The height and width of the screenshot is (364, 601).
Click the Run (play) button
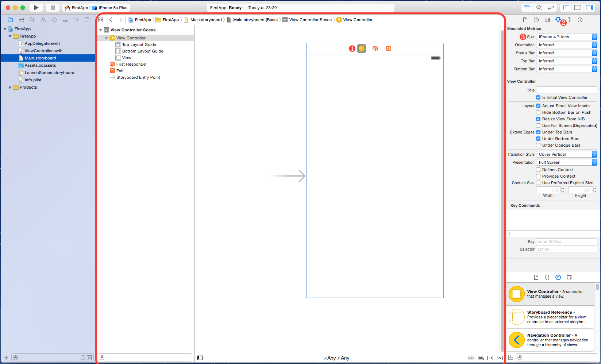tap(36, 8)
